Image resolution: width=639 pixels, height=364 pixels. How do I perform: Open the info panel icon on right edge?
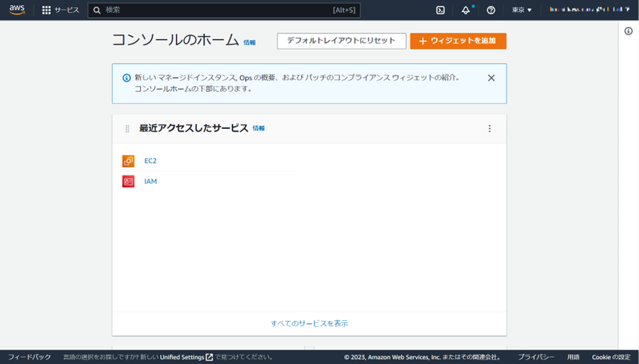click(628, 31)
